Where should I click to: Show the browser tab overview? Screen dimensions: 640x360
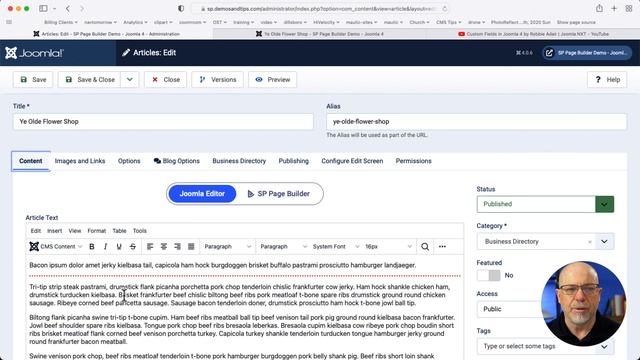629,8
